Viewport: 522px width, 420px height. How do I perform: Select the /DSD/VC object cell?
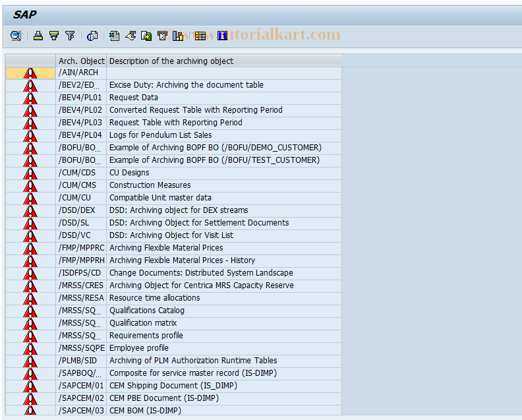pyautogui.click(x=81, y=235)
